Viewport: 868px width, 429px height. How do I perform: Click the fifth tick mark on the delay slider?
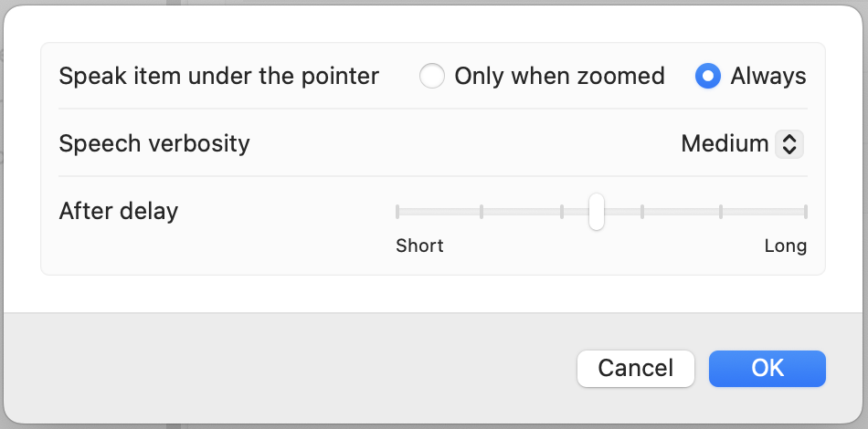click(x=721, y=212)
